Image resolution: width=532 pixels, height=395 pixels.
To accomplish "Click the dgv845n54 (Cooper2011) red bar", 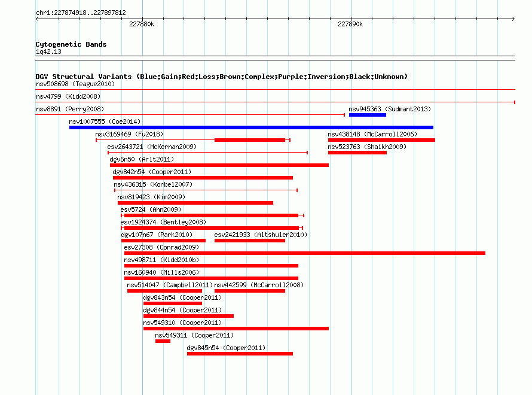I will (240, 354).
